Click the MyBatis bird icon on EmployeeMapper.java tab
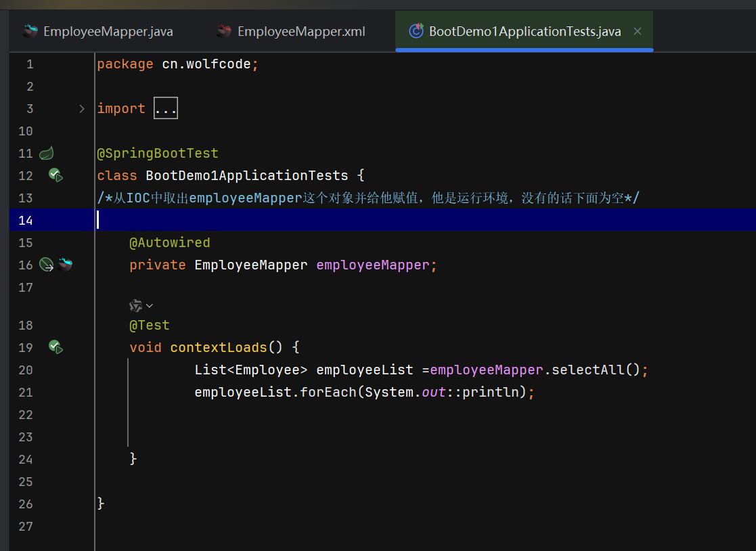This screenshot has height=551, width=756. tap(30, 31)
